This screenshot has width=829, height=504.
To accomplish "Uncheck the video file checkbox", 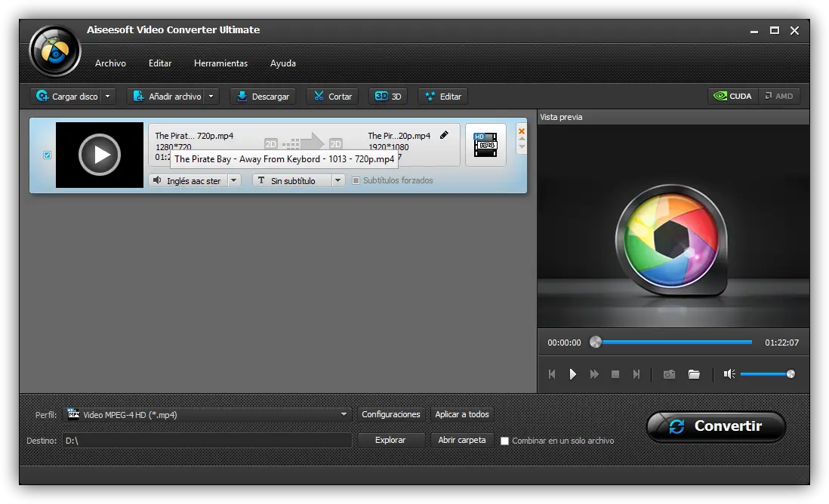I will point(47,155).
